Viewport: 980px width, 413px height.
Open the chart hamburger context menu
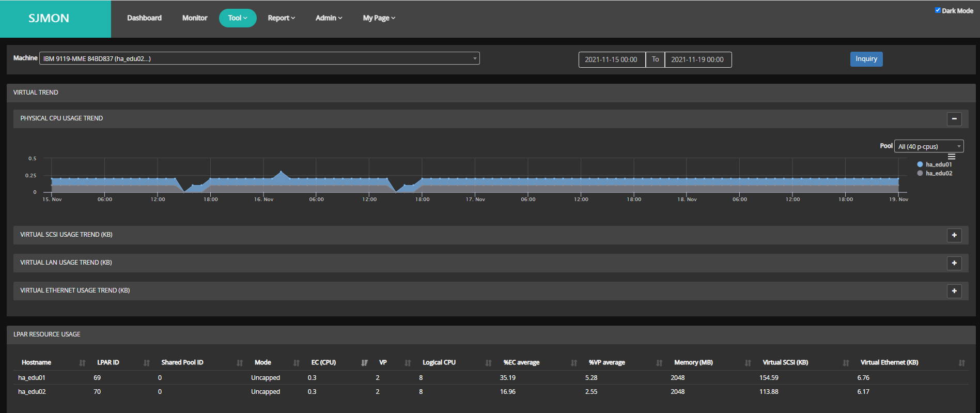[951, 157]
